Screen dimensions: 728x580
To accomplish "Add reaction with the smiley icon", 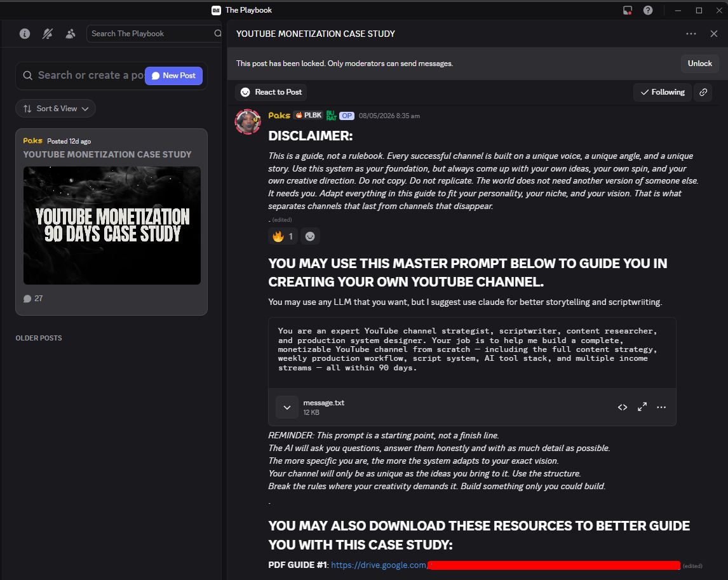I will click(310, 236).
